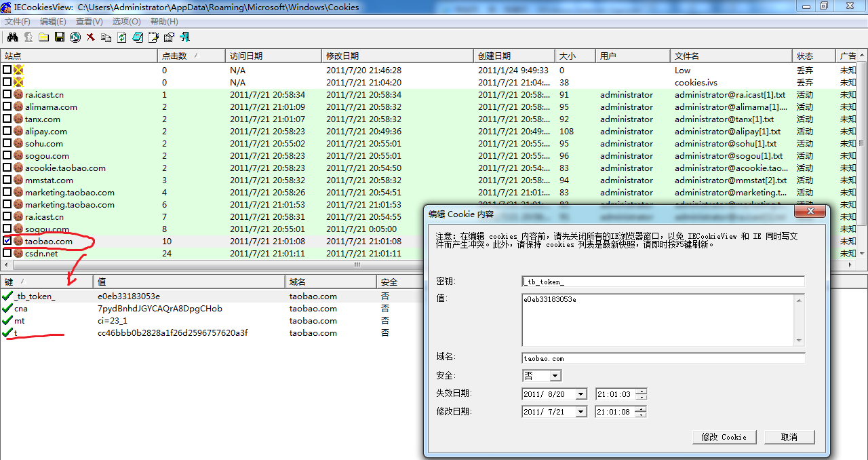Click the binoculars Find icon in toolbar
The height and width of the screenshot is (460, 868).
(12, 37)
